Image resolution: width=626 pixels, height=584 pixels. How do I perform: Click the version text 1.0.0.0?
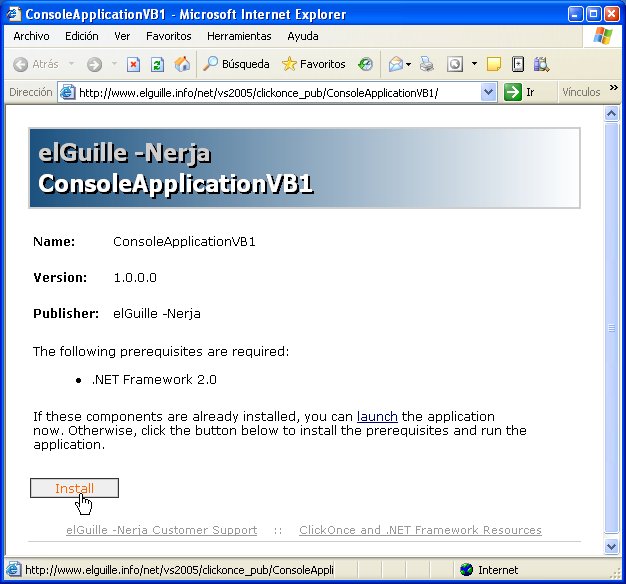(135, 277)
